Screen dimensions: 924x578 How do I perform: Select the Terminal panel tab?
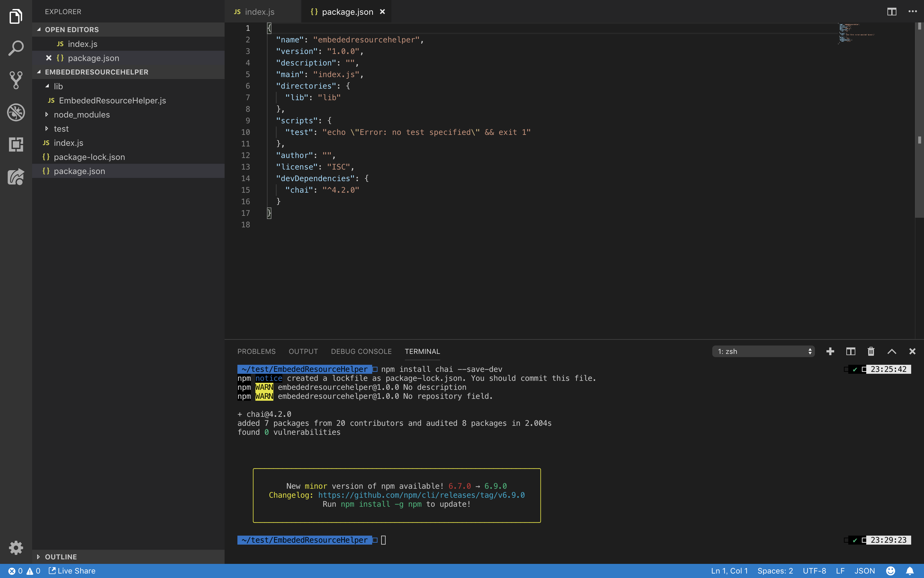click(422, 351)
